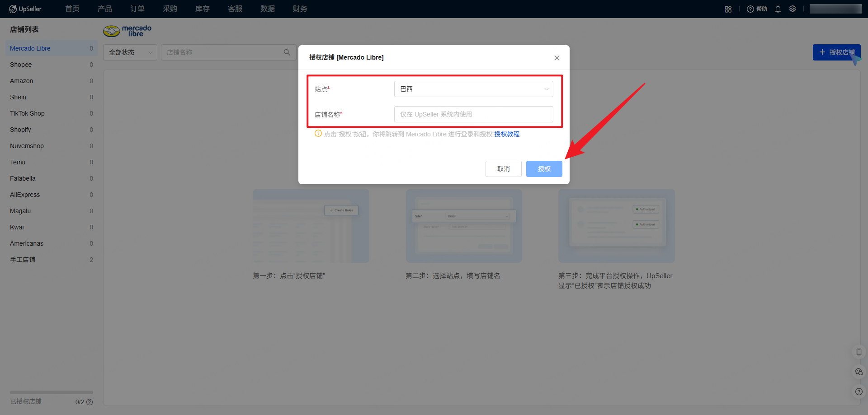The height and width of the screenshot is (415, 868).
Task: Click the UpSeller logo
Action: (x=25, y=9)
